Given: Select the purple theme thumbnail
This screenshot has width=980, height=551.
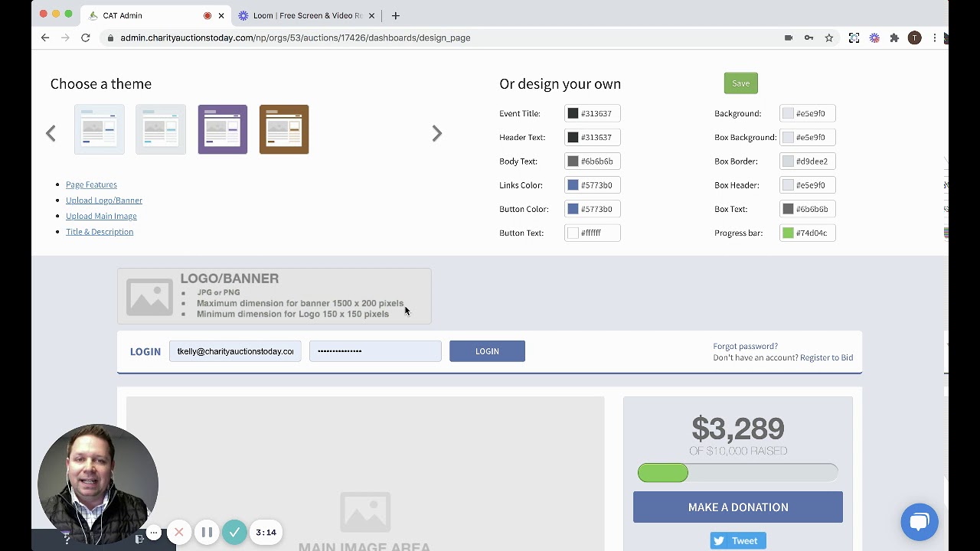Looking at the screenshot, I should tap(222, 129).
